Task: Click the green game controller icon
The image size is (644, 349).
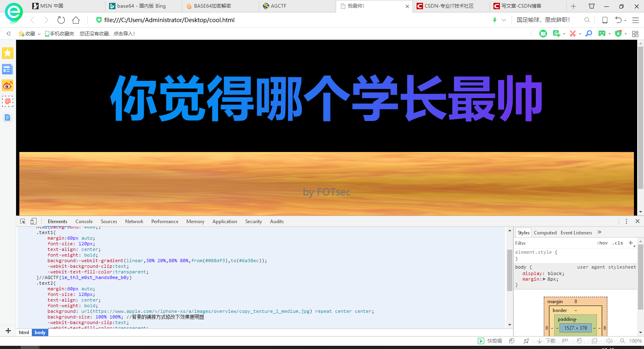Action: tap(602, 34)
